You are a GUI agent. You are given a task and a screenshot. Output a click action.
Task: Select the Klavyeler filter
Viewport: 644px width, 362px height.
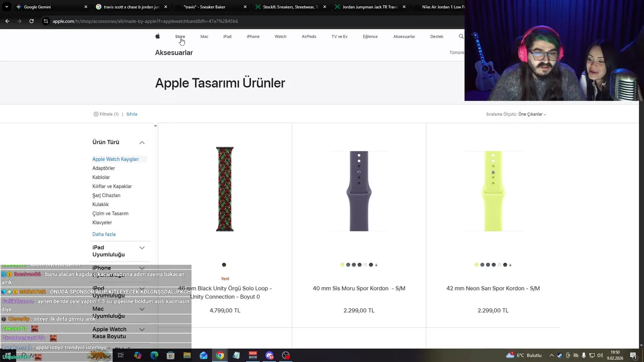point(102,223)
